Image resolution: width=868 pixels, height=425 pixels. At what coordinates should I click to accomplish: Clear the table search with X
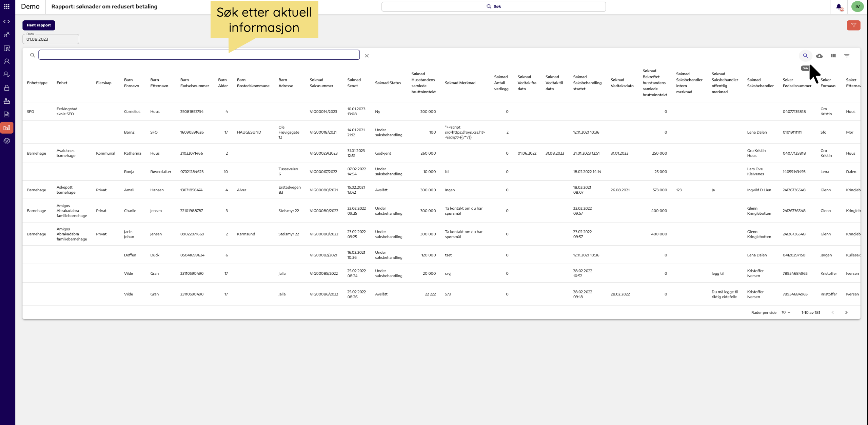coord(367,56)
